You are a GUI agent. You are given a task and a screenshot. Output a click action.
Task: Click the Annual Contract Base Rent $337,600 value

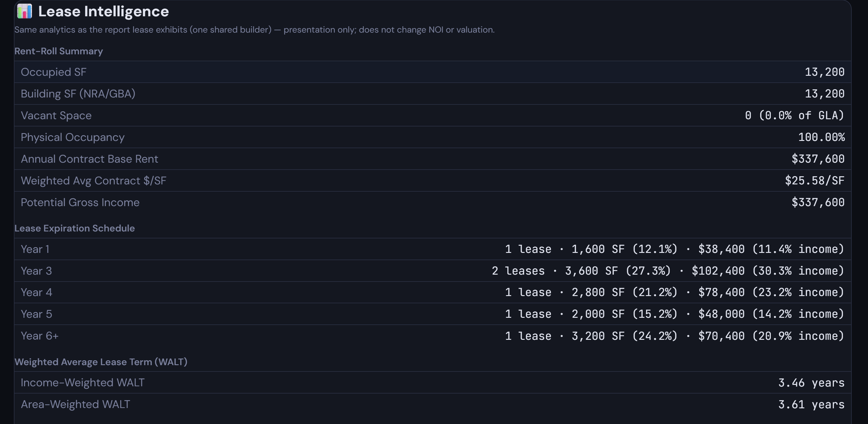pyautogui.click(x=818, y=159)
